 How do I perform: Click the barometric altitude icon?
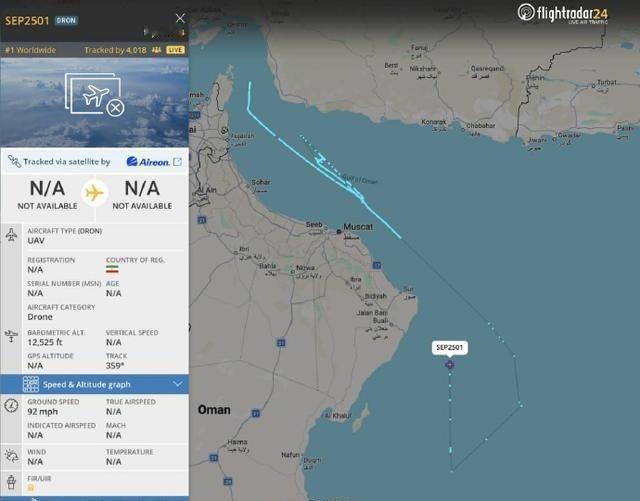(11, 336)
